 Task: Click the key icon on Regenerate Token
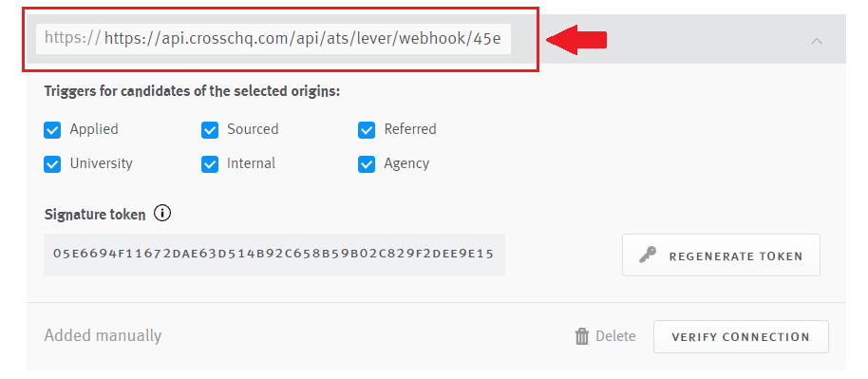coord(647,255)
